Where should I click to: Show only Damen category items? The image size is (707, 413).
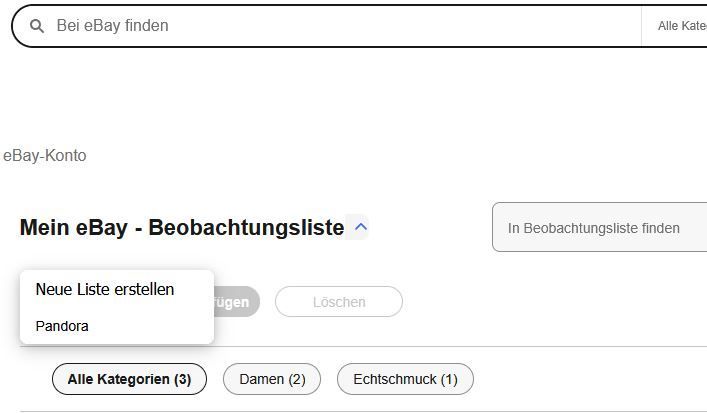(x=272, y=379)
